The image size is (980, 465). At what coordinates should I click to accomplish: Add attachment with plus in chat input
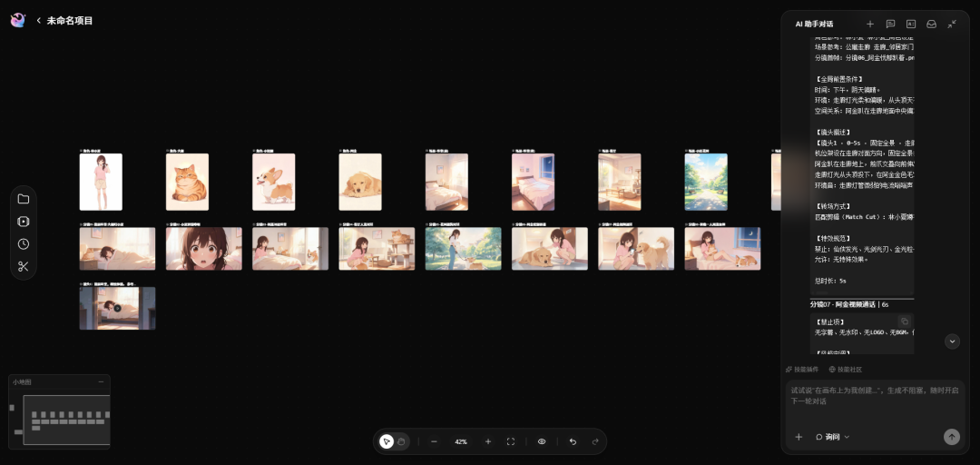pos(799,437)
